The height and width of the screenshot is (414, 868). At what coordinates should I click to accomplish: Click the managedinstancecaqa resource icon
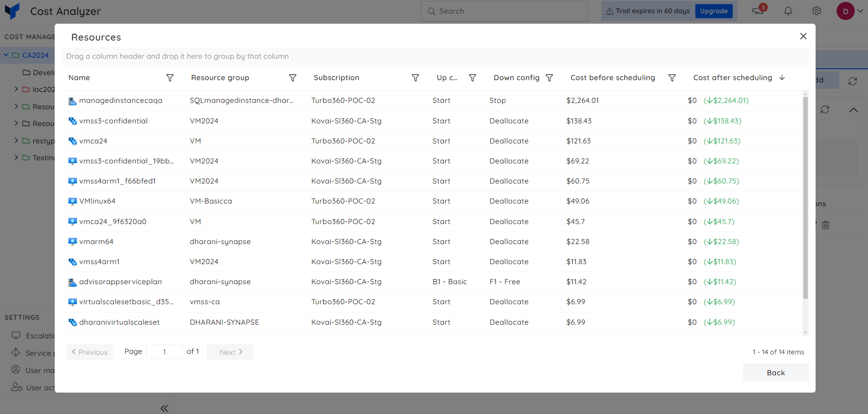click(x=72, y=101)
